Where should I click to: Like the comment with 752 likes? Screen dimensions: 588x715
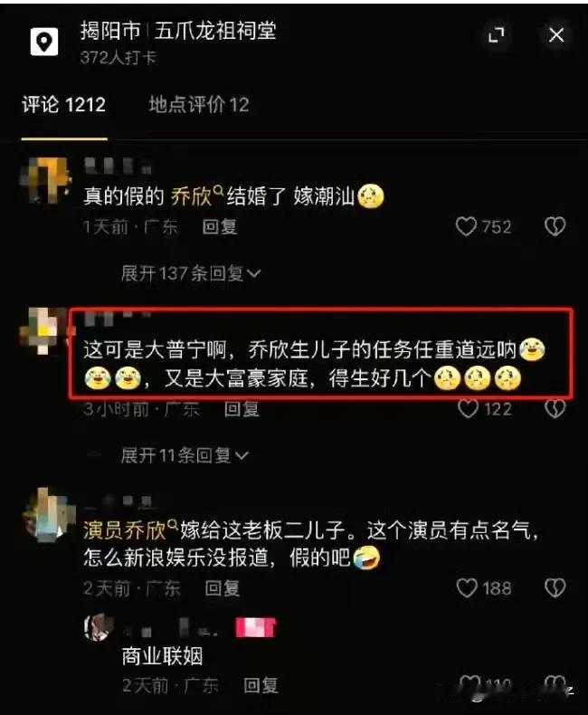(x=466, y=226)
